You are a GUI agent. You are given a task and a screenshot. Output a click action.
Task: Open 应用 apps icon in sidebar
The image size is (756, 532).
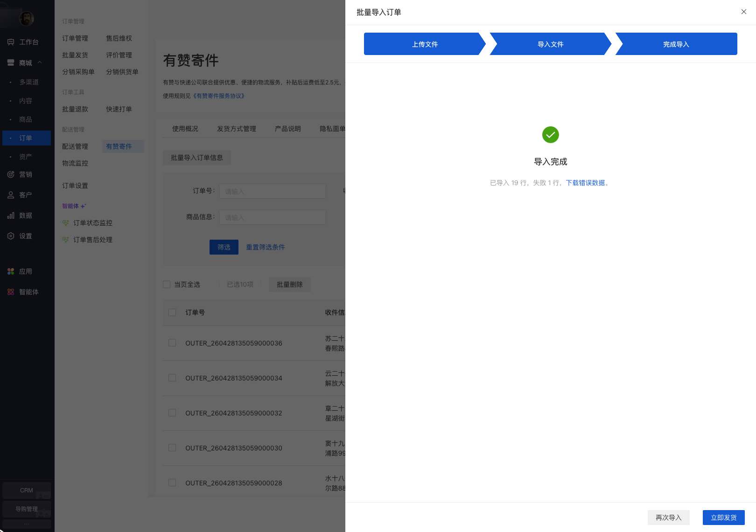tap(11, 271)
